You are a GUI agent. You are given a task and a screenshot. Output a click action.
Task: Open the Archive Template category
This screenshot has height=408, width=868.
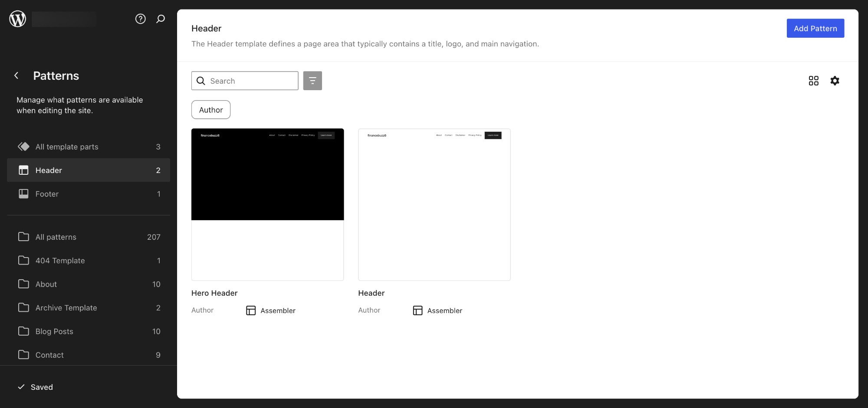tap(89, 307)
